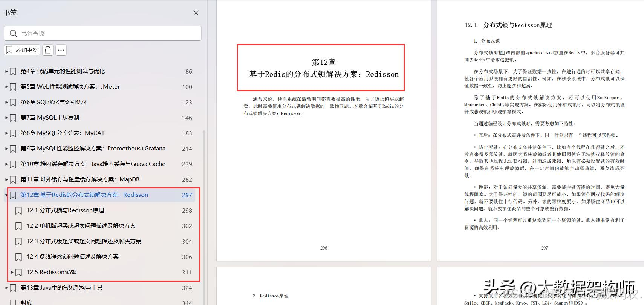The image size is (644, 305).
Task: Click the 添加书签 add bookmark button
Action: (22, 50)
